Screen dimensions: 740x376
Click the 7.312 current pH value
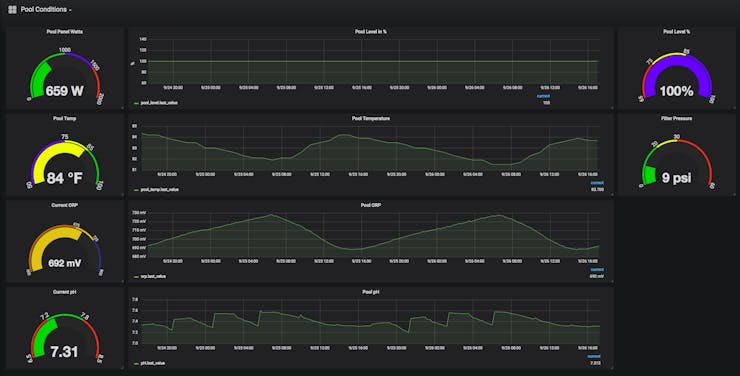[595, 363]
